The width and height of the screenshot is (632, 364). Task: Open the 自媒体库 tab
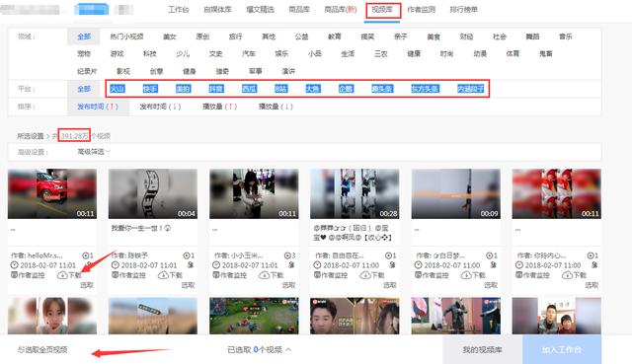[x=217, y=9]
